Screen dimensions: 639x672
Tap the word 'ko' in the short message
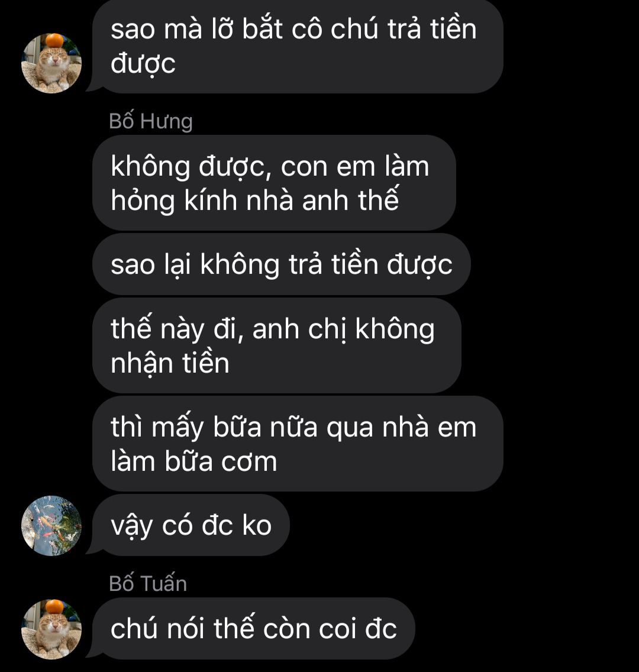pyautogui.click(x=257, y=525)
